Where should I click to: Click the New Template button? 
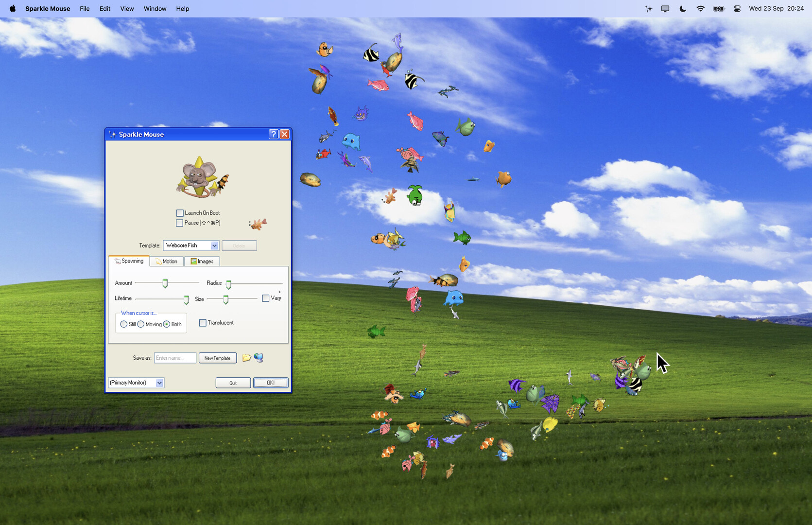pyautogui.click(x=218, y=358)
